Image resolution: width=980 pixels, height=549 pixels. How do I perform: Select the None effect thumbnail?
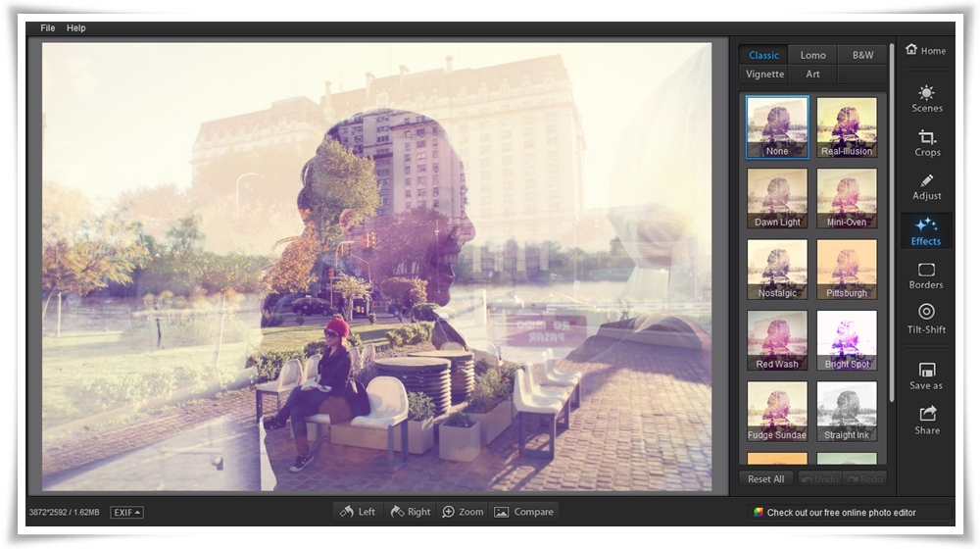coord(777,126)
